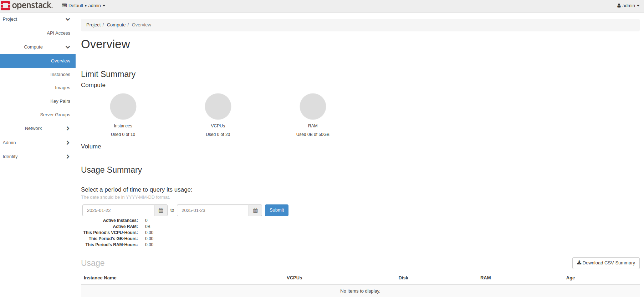The image size is (644, 299).
Task: Click the OpenStack logo icon
Action: pos(6,6)
